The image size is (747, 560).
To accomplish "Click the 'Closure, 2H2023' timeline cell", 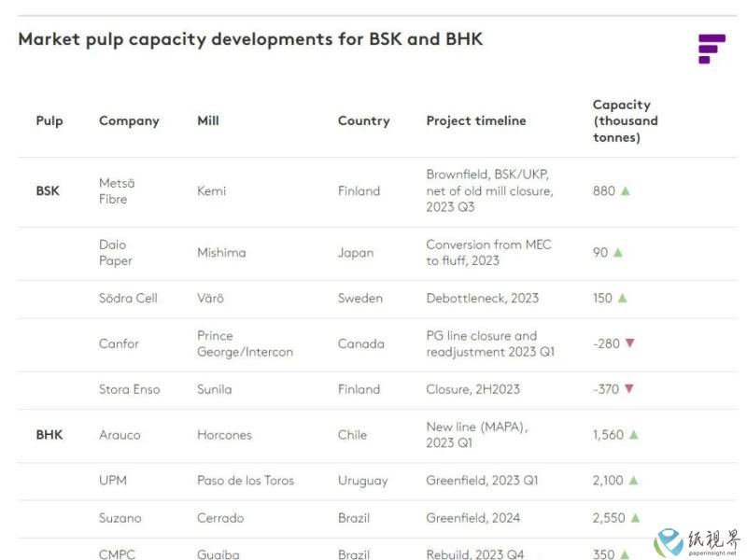I will (473, 389).
